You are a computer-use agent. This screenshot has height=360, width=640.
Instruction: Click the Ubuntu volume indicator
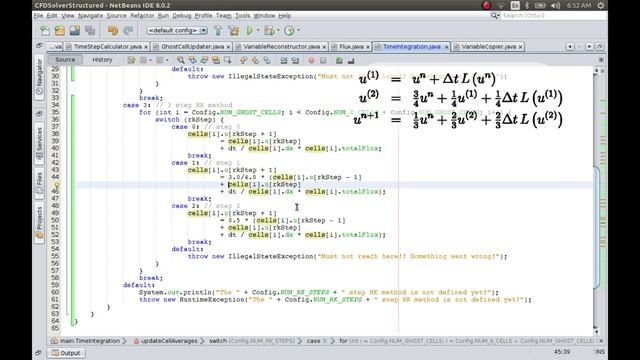[x=556, y=5]
